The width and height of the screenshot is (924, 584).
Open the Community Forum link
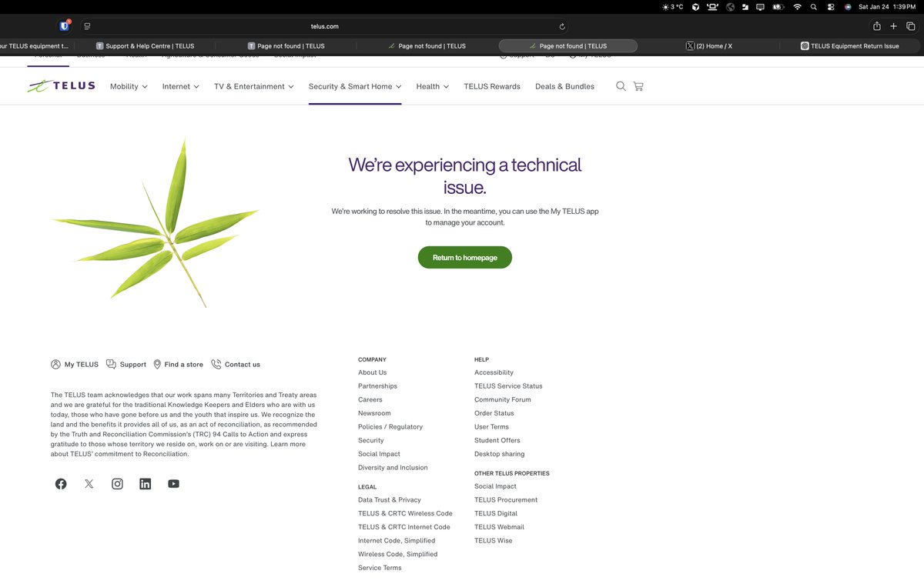click(503, 400)
